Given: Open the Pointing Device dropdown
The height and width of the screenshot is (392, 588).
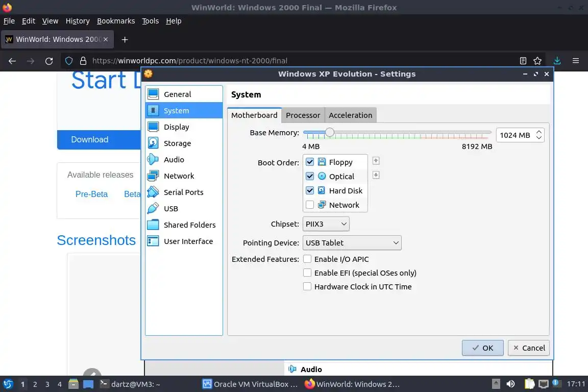Looking at the screenshot, I should pyautogui.click(x=352, y=242).
